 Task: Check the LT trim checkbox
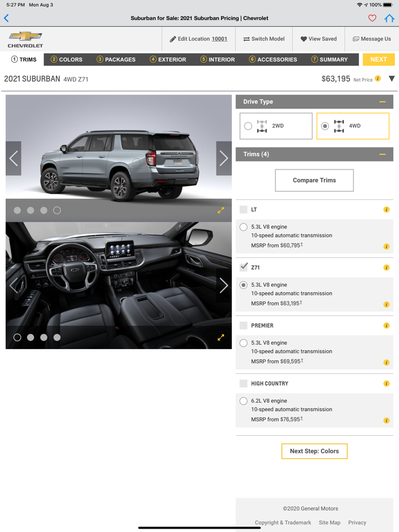(x=243, y=210)
